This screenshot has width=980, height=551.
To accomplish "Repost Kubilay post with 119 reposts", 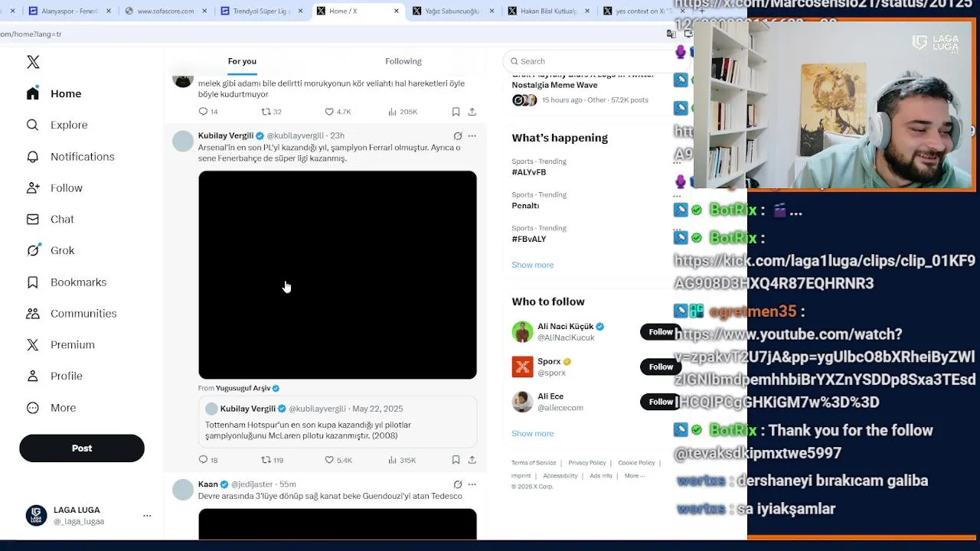I will pos(273,460).
